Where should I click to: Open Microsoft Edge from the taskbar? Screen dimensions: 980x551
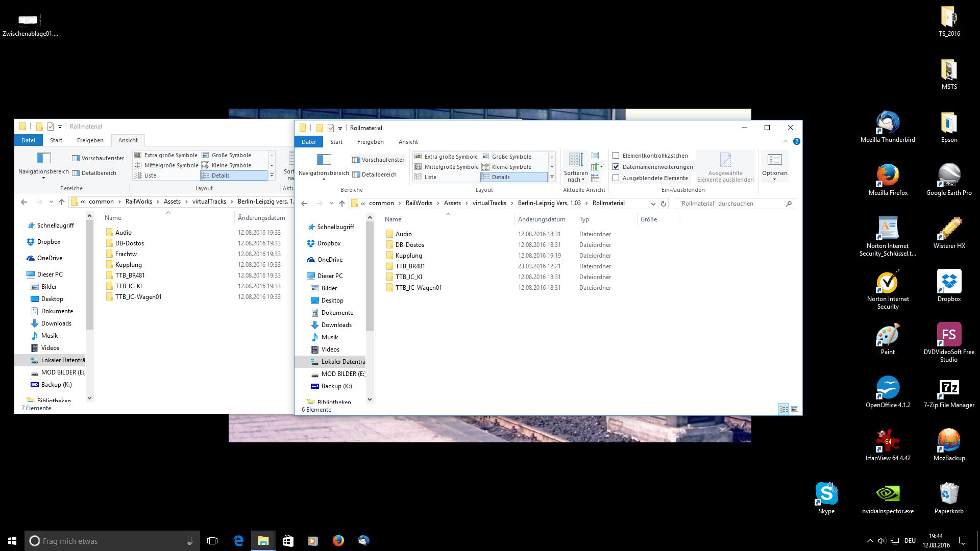pyautogui.click(x=238, y=541)
